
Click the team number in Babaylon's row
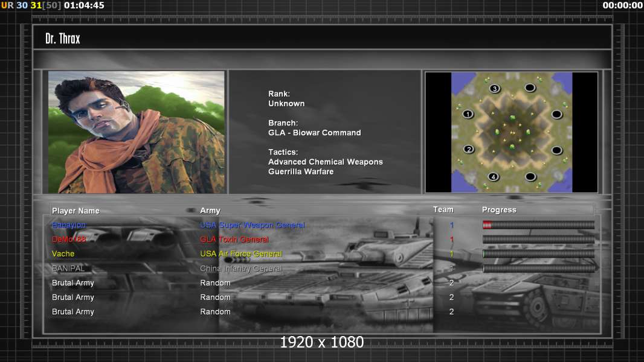(x=451, y=224)
